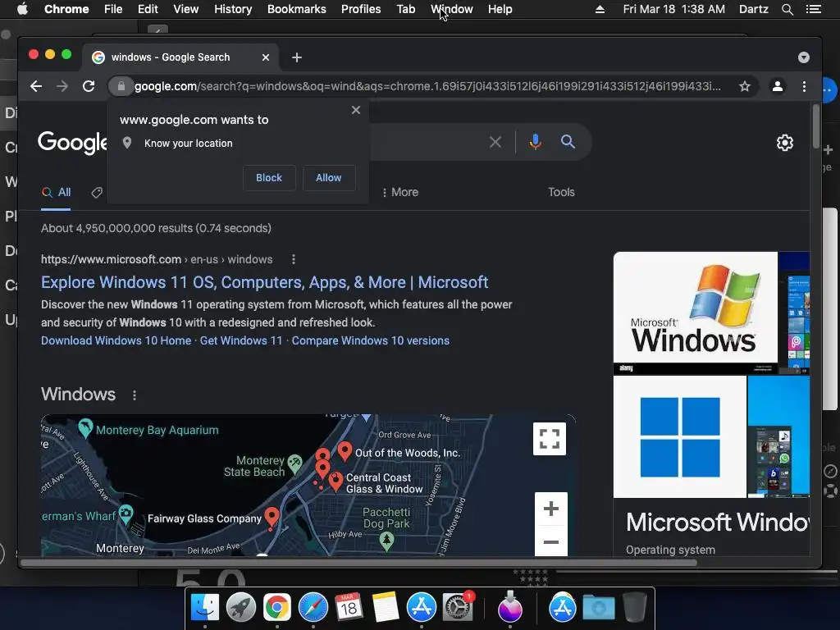
Task: Select Fairway Glass Company map pin
Action: tap(272, 518)
